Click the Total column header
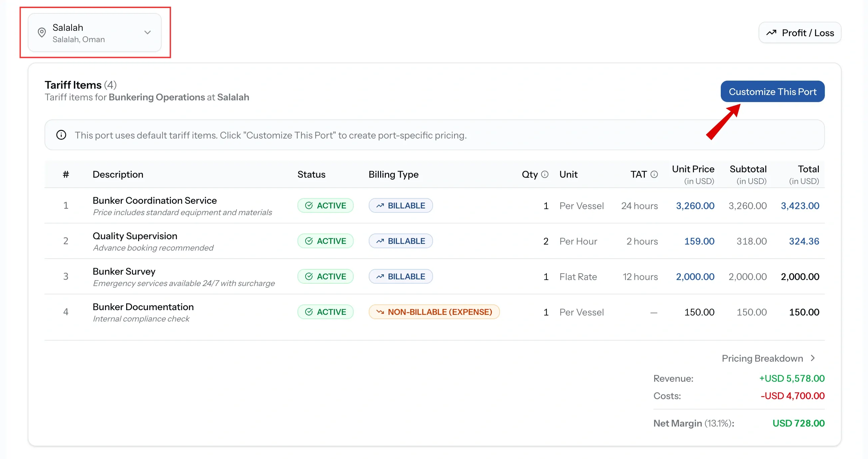The image size is (868, 459). pos(804,175)
